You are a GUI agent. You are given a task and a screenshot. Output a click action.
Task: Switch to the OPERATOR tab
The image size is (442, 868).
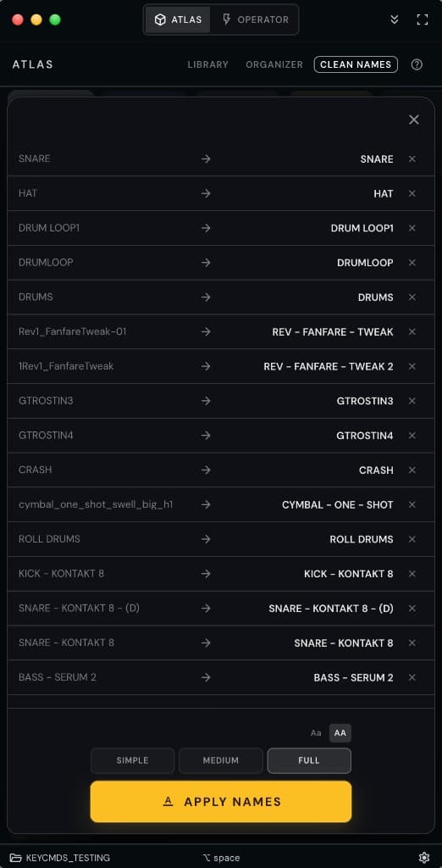coord(255,19)
